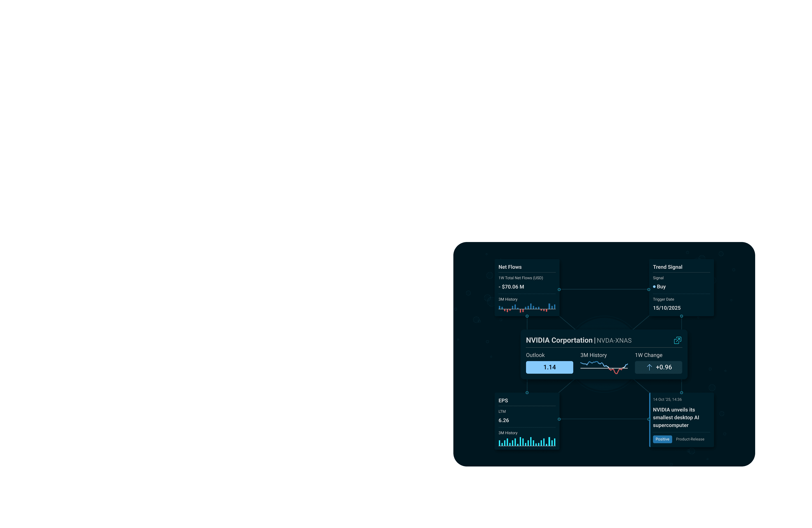Screen dimensions: 812x528
Task: Click the 6.26 LTM EPS value
Action: click(504, 420)
